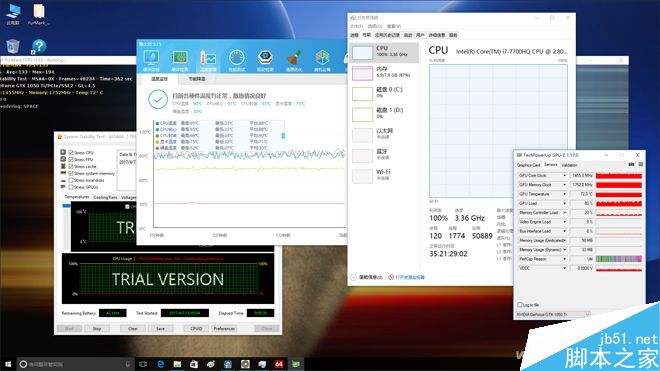Open the green circuit board hardware detection icon
Screen dimensions: 660x371
pos(180,58)
